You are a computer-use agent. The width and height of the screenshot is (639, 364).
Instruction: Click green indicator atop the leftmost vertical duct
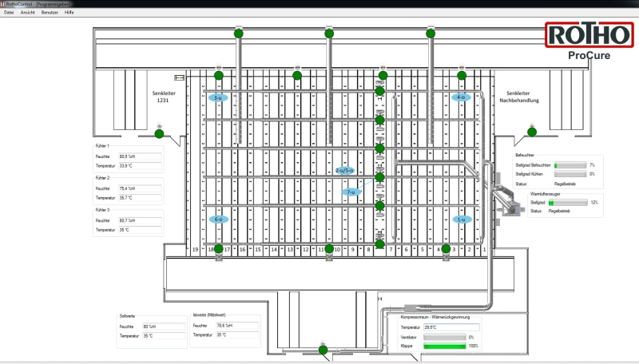pyautogui.click(x=239, y=34)
